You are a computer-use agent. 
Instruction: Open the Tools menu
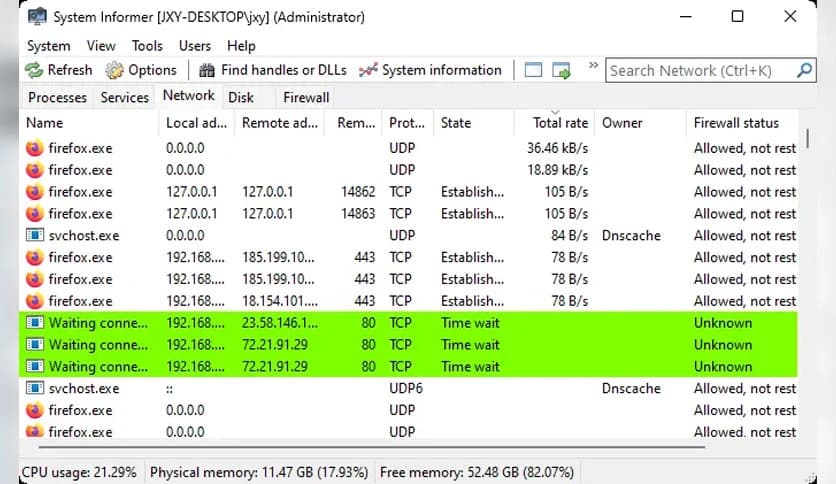click(147, 46)
